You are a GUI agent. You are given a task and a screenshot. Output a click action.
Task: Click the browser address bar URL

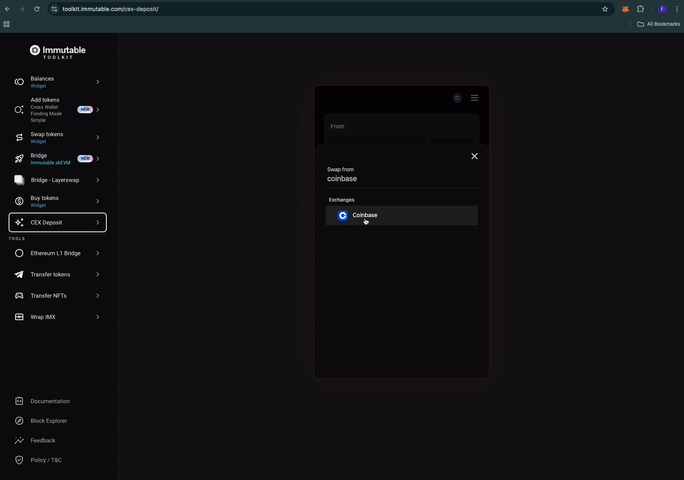tap(110, 9)
